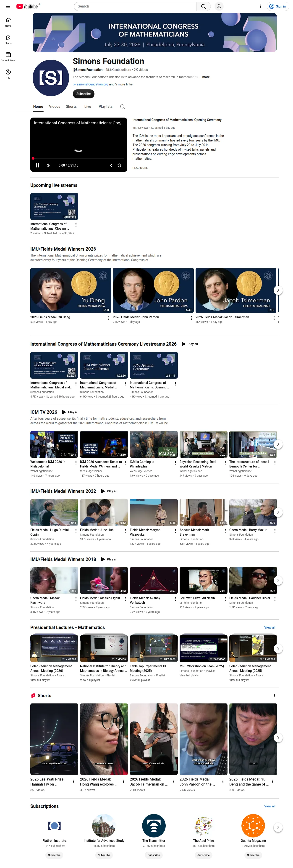Open action menu for Welcome to ICM 2026
This screenshot has height=868, width=293.
click(76, 463)
